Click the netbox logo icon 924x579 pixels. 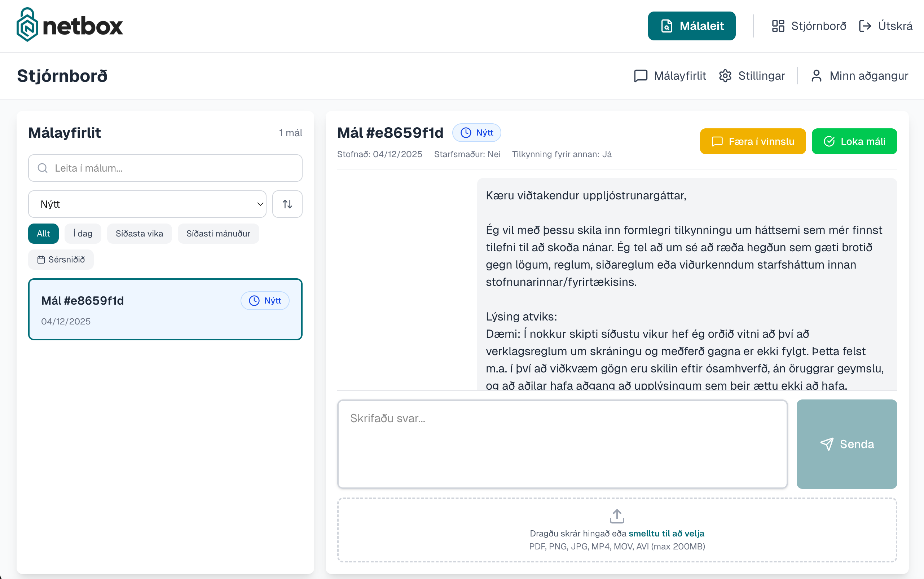27,25
